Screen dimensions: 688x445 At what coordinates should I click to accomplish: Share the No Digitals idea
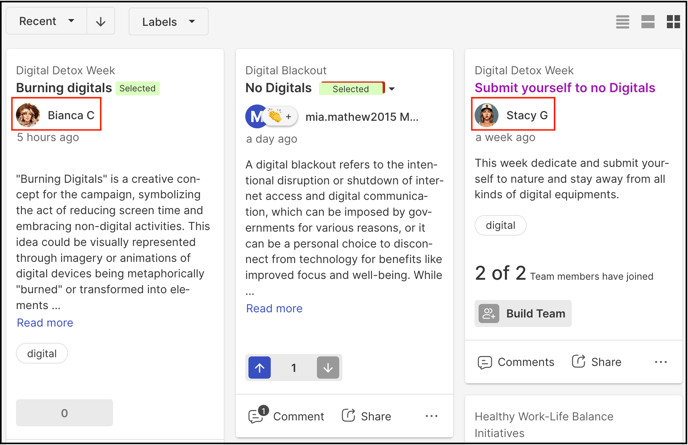coord(366,416)
